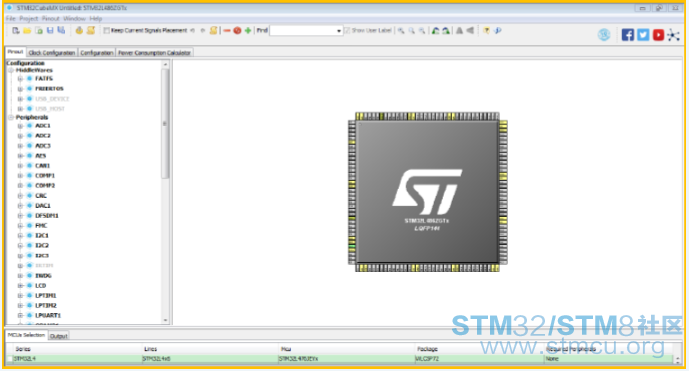Screen dimensions: 689x371
Task: Collapse the Peripherals tree section
Action: click(x=11, y=117)
